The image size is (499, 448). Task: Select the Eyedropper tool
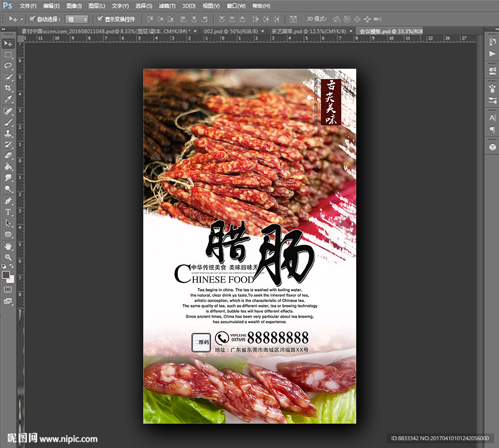coord(8,99)
